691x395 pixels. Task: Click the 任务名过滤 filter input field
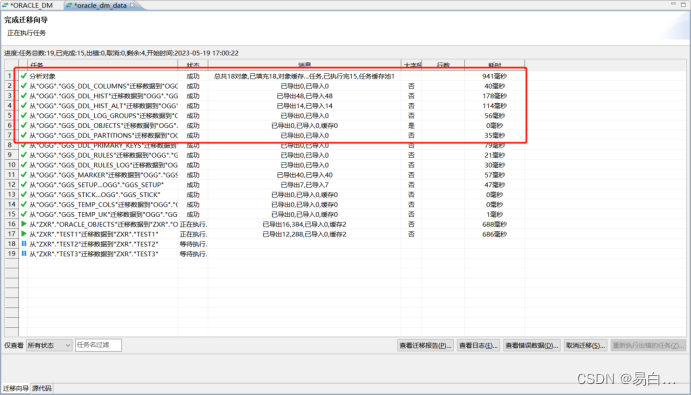(x=98, y=345)
